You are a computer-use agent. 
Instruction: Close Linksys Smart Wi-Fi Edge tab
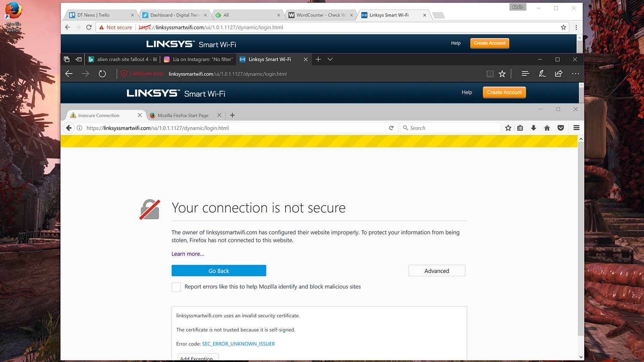(306, 59)
